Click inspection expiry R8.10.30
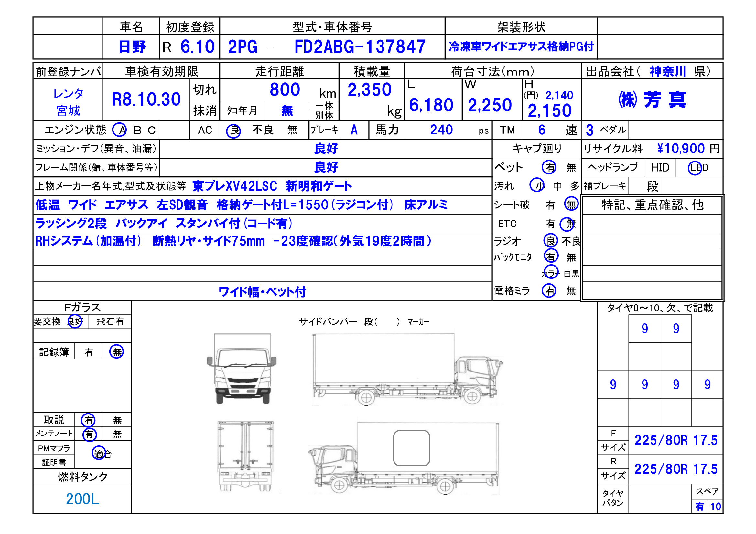Image resolution: width=756 pixels, height=534 pixels. click(x=146, y=99)
